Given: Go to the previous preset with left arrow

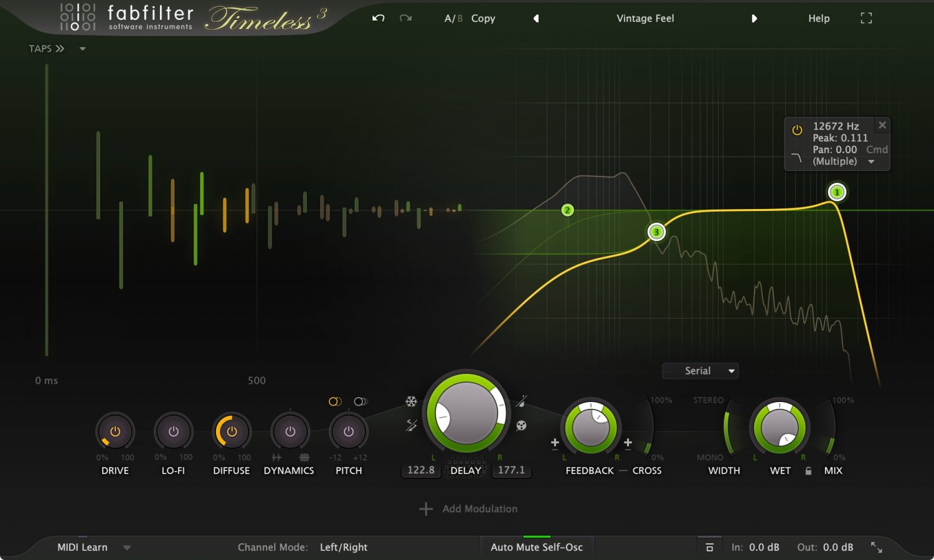Looking at the screenshot, I should click(x=536, y=18).
